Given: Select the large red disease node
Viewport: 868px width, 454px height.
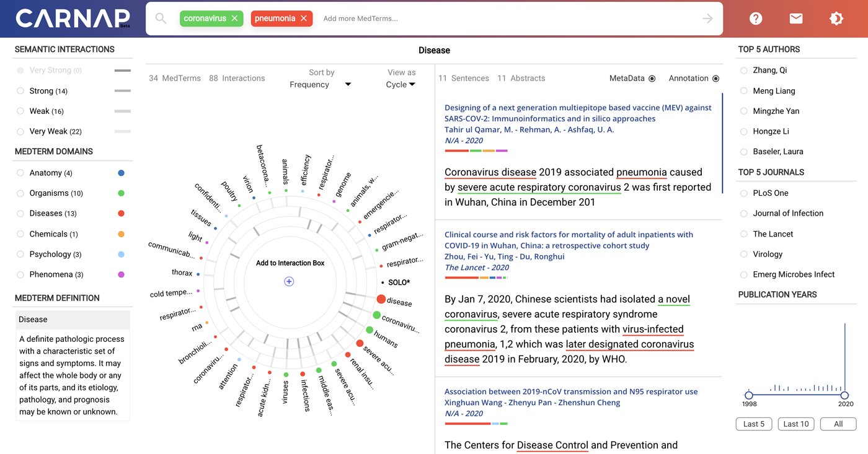Looking at the screenshot, I should tap(381, 299).
